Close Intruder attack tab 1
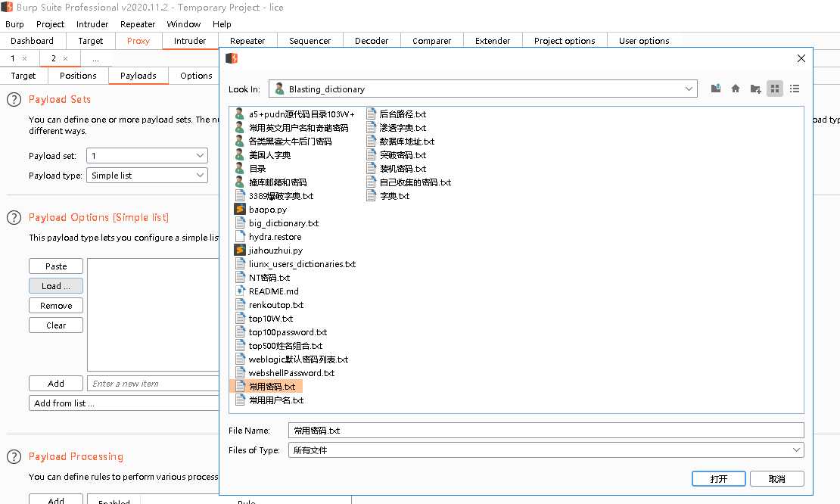The image size is (840, 504). point(25,58)
